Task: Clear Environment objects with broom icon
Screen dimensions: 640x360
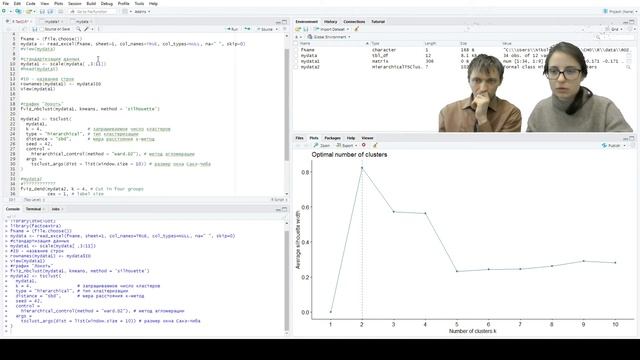Action: pyautogui.click(x=357, y=29)
